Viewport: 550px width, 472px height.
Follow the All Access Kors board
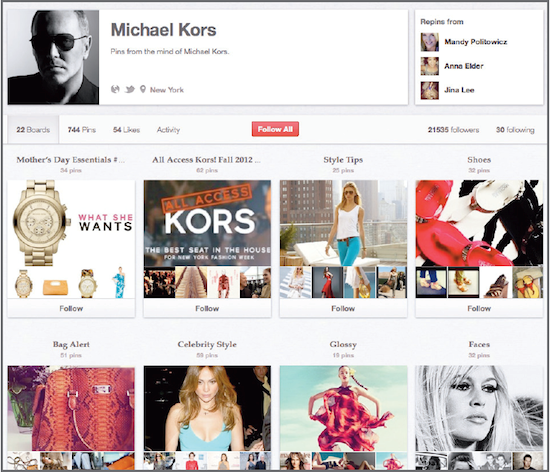[x=207, y=309]
